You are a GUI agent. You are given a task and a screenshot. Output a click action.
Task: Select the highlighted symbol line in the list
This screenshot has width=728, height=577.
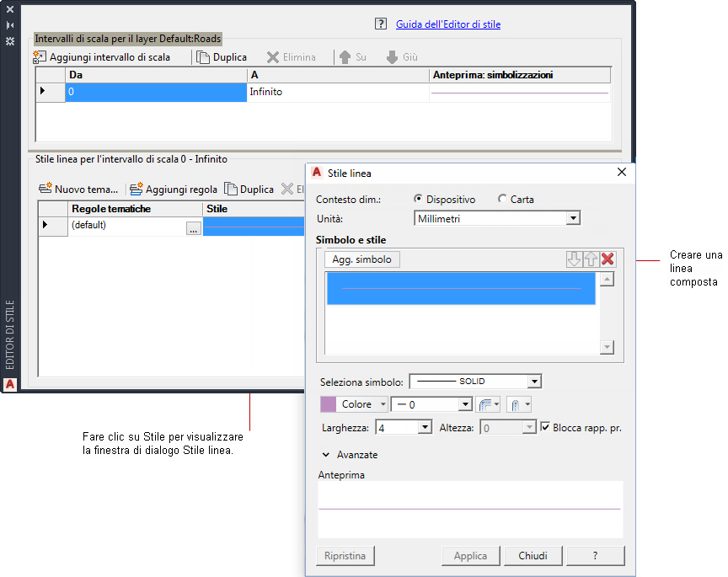[x=461, y=288]
